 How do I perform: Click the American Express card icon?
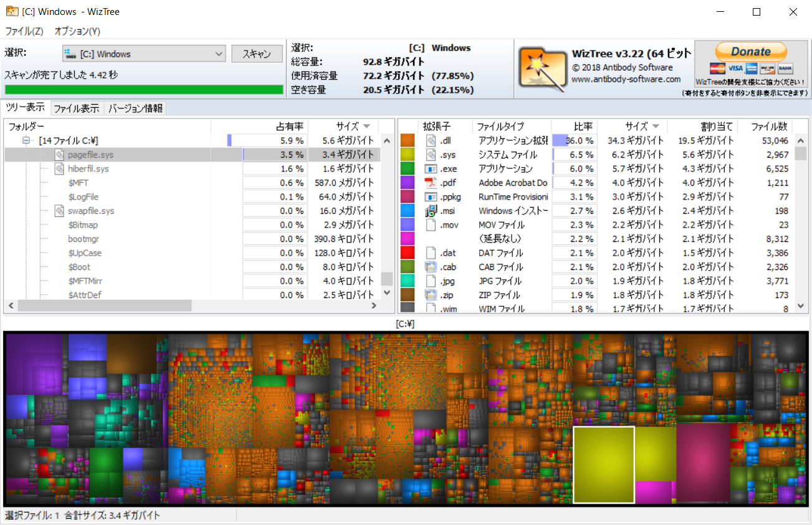751,69
